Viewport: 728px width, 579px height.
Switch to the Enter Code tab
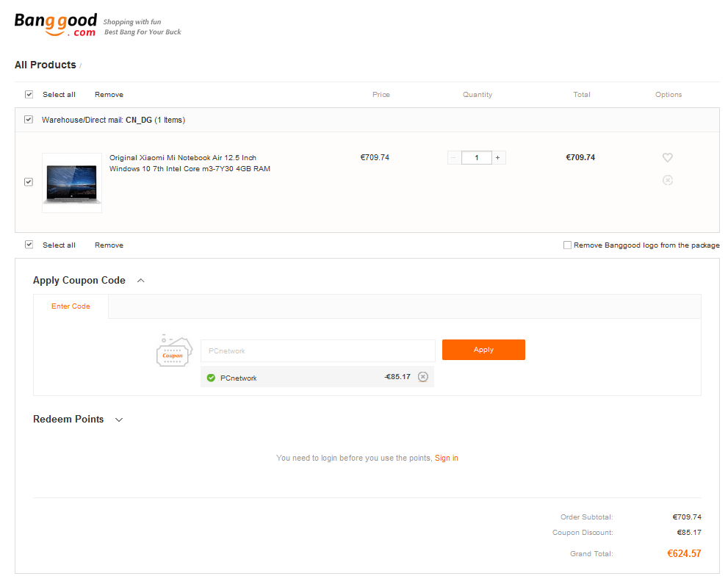click(x=71, y=306)
